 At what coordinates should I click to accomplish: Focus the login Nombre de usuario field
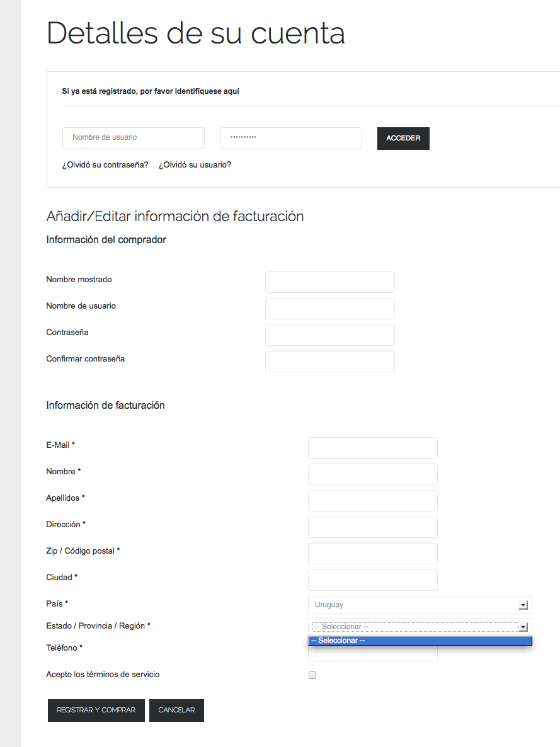pos(134,138)
